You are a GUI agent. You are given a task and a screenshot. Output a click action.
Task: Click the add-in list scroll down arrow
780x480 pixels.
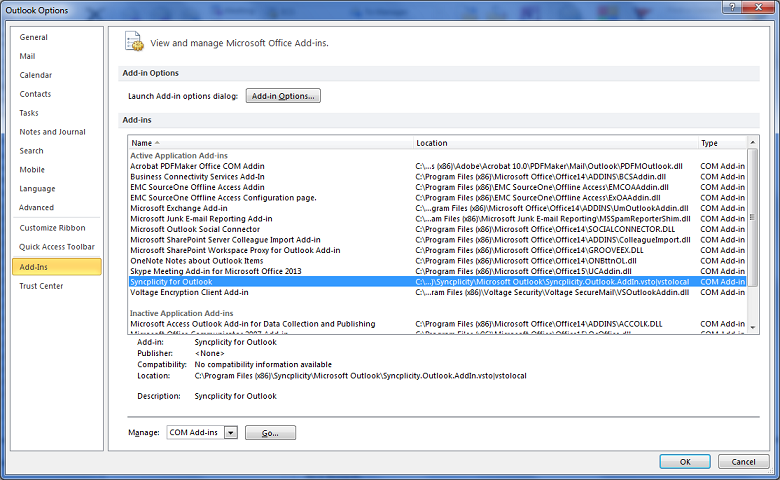tap(753, 327)
